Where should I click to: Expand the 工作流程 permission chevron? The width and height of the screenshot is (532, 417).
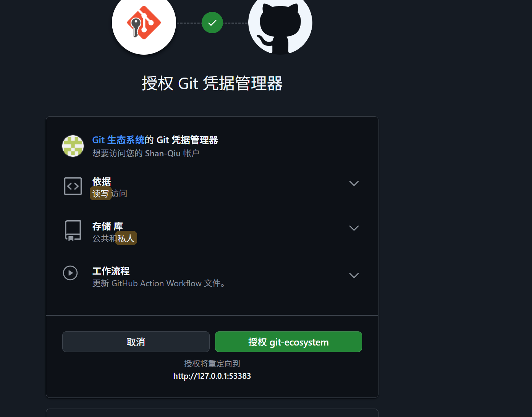tap(354, 276)
